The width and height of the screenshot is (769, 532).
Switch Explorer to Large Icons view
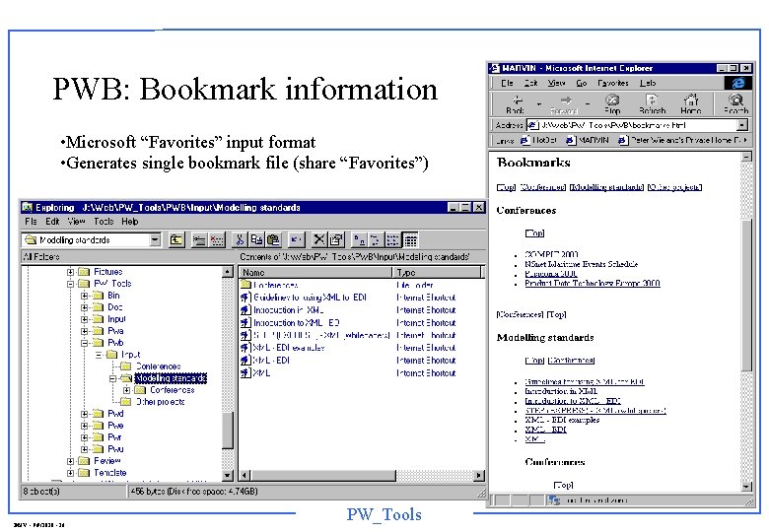tap(360, 239)
